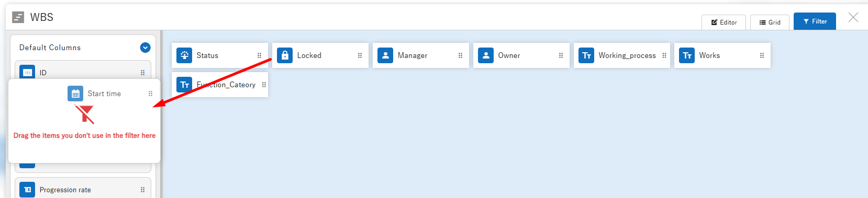Click the Function_Cateory text icon
The width and height of the screenshot is (868, 198).
pyautogui.click(x=184, y=85)
